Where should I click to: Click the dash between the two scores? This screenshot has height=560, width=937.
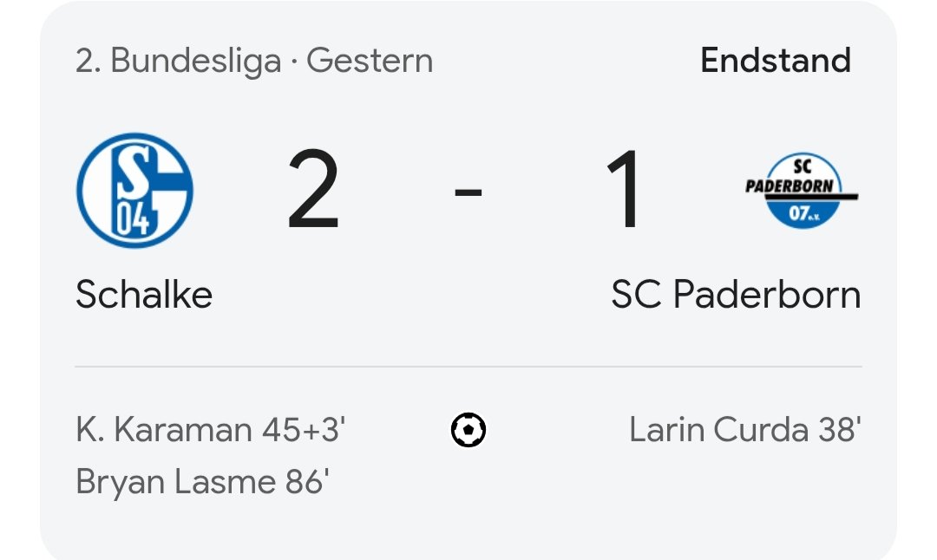tap(468, 191)
